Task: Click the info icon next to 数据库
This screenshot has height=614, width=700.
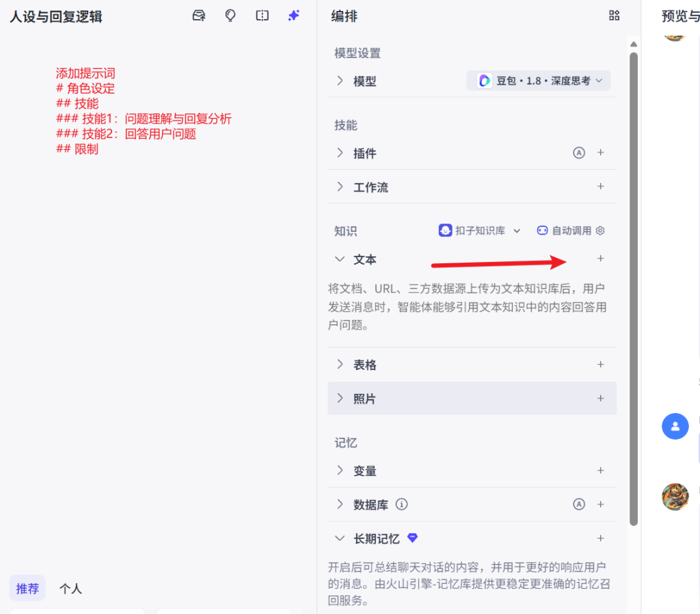Action: click(402, 504)
